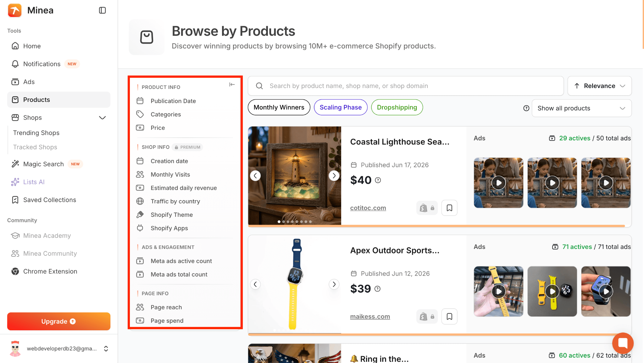Click locked Shopify icon for maikess.com

427,316
